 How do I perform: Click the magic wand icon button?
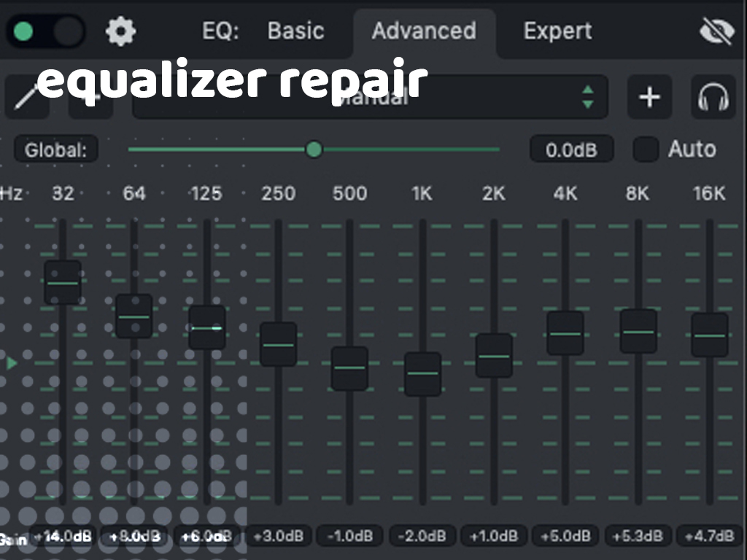tap(26, 97)
